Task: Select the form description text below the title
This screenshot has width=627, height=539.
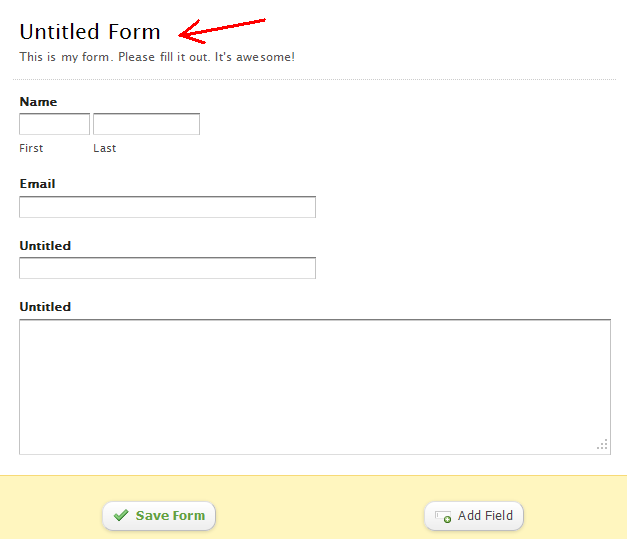Action: click(x=157, y=57)
